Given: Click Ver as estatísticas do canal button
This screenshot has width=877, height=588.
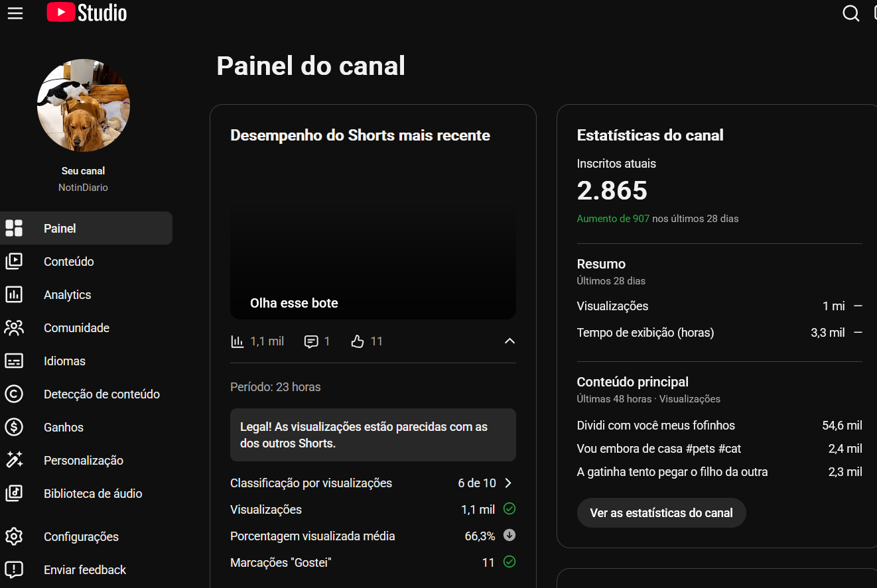Looking at the screenshot, I should [661, 512].
